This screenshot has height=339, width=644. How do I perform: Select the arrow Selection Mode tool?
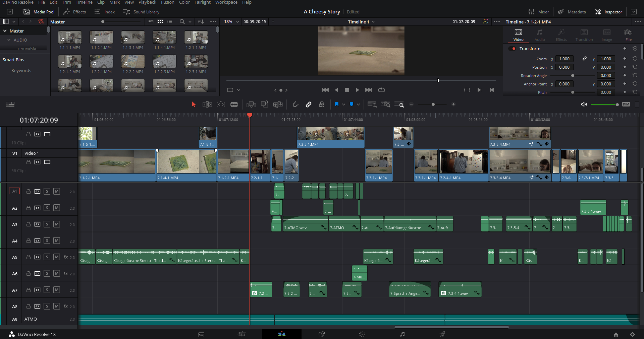pos(194,105)
